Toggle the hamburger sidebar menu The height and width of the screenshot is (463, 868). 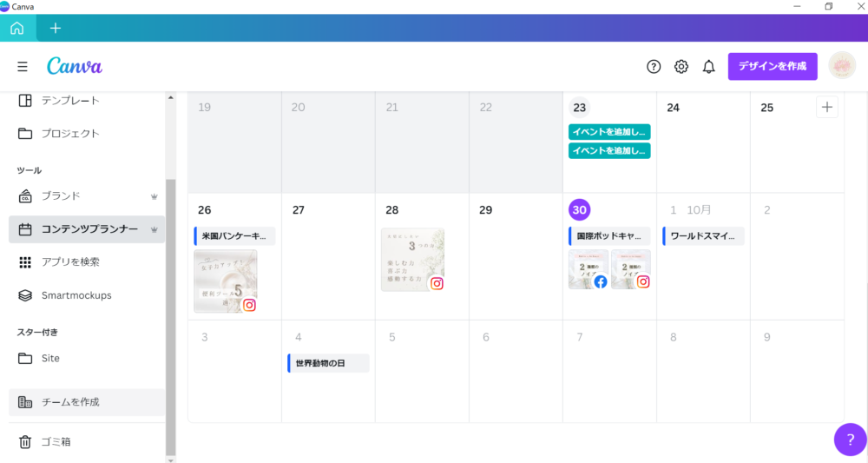pyautogui.click(x=23, y=67)
